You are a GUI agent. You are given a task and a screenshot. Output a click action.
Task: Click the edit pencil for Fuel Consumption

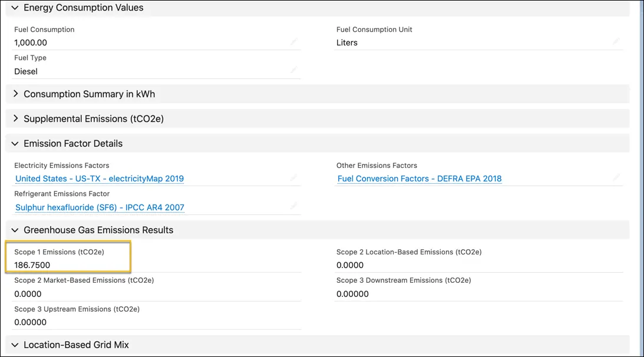(x=293, y=41)
